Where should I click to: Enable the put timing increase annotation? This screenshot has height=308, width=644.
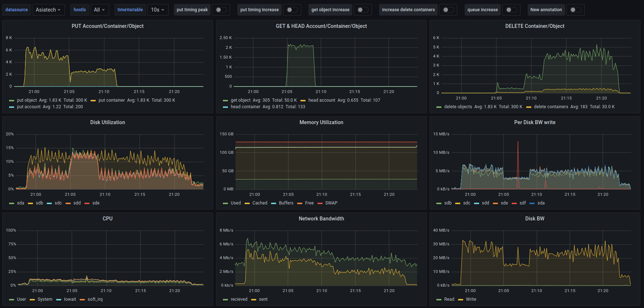coord(292,10)
